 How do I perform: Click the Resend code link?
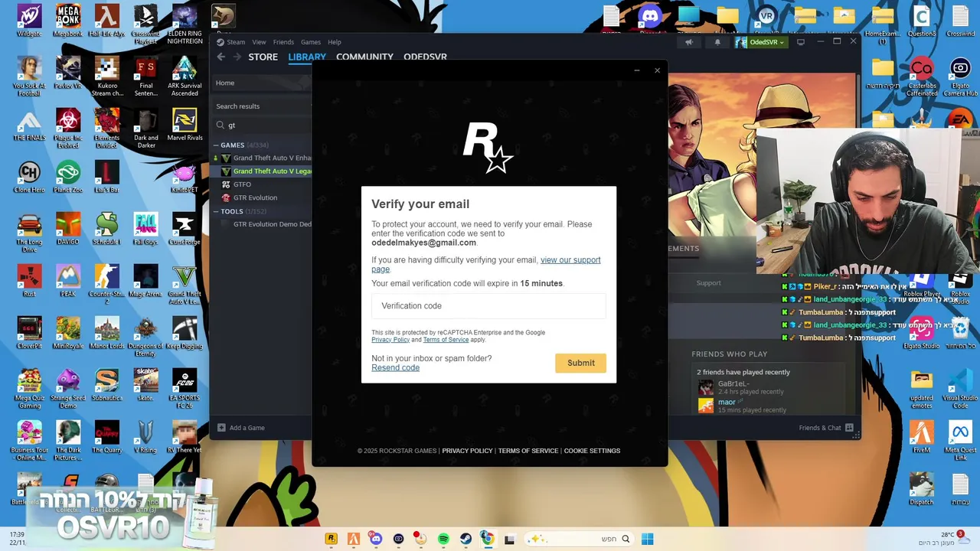395,368
